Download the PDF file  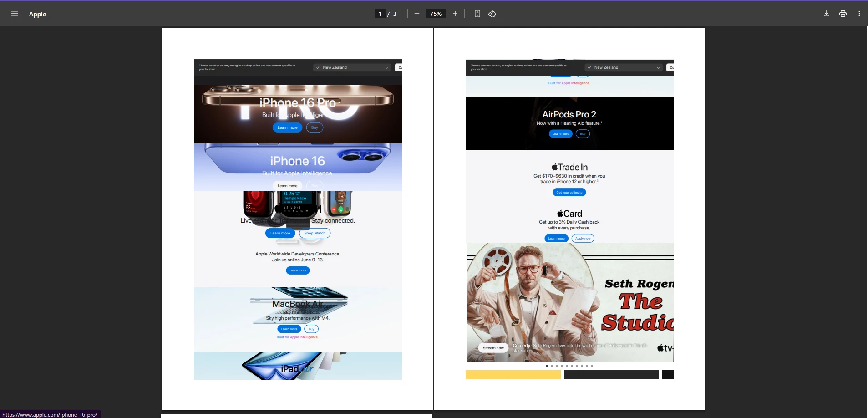826,14
